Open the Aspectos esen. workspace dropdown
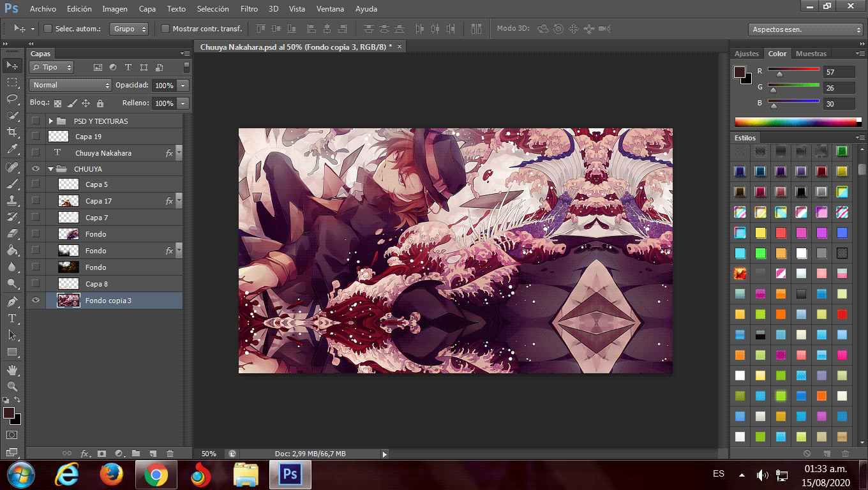 pyautogui.click(x=806, y=29)
